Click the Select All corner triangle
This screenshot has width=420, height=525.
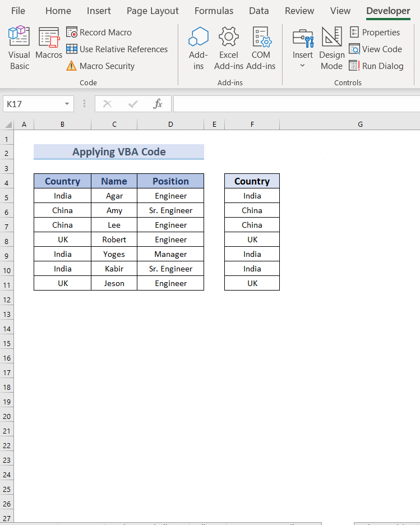[7, 124]
